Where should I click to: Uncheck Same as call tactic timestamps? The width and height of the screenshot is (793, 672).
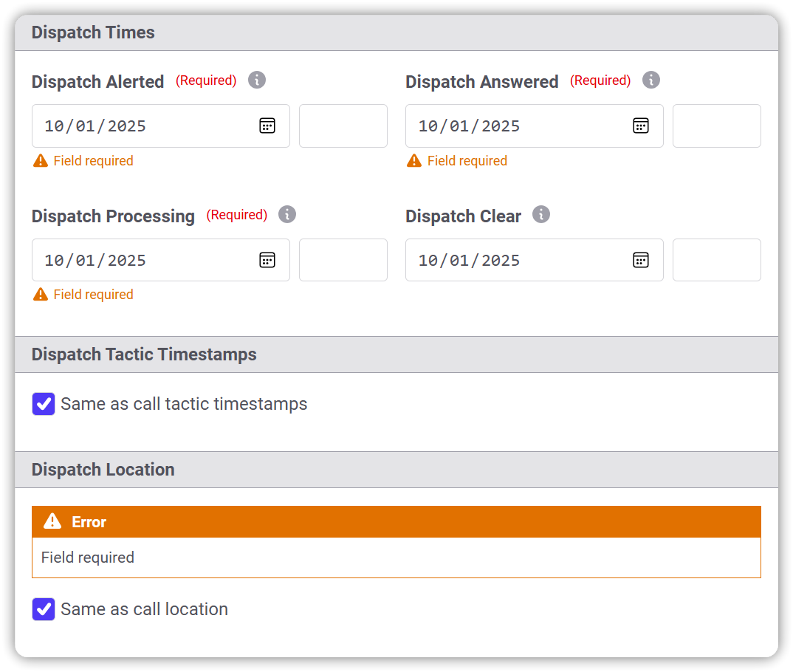pos(44,404)
